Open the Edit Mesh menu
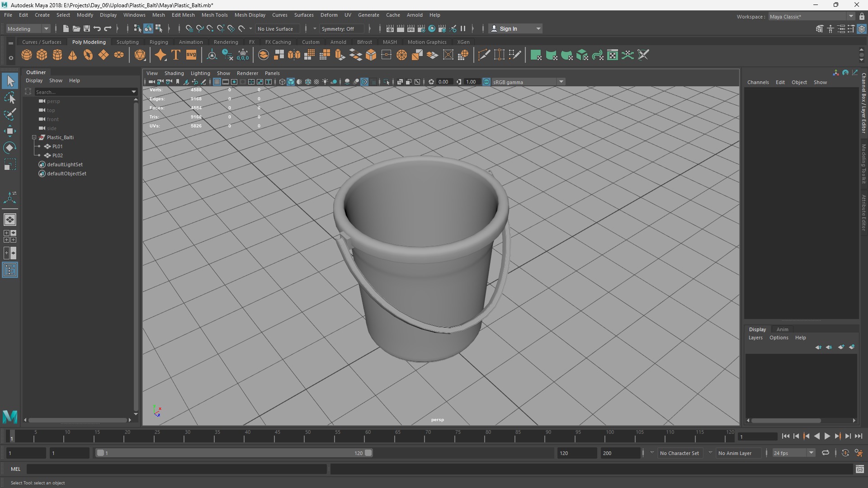This screenshot has height=488, width=868. [x=183, y=15]
